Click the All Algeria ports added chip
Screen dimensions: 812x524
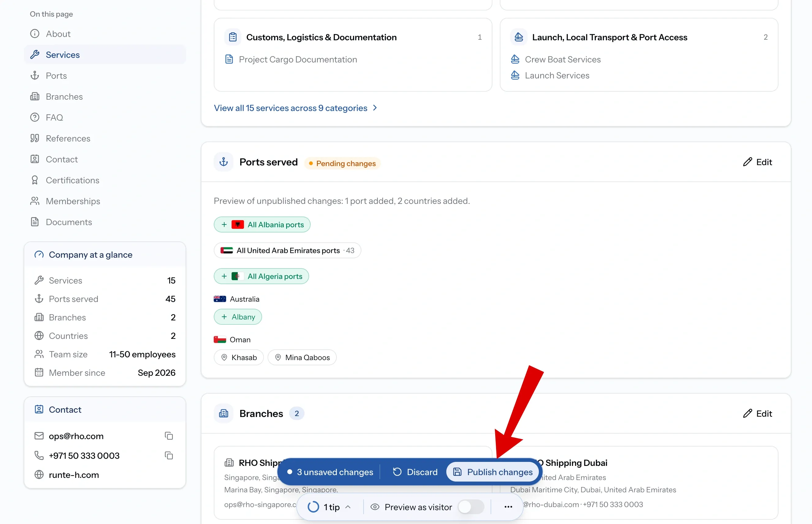click(261, 276)
